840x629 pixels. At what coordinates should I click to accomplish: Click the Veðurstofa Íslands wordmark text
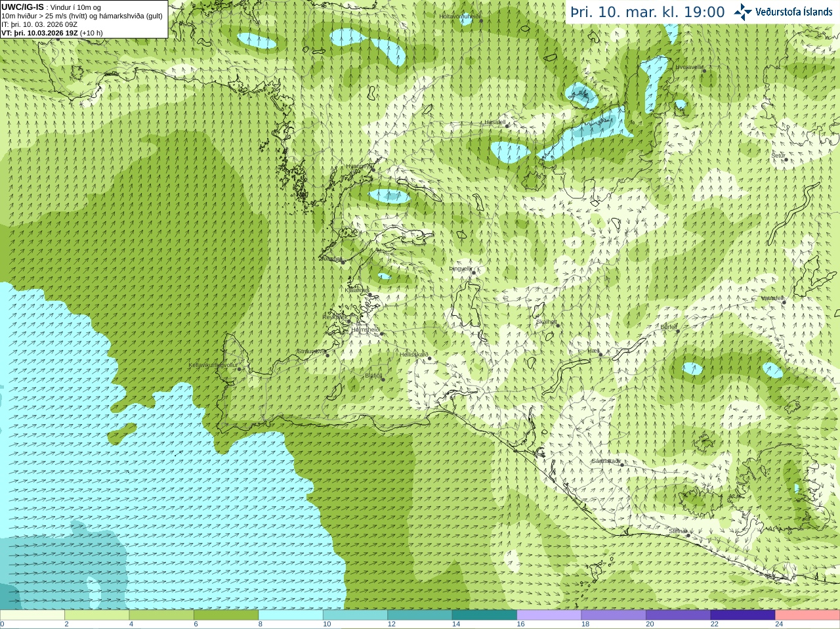pyautogui.click(x=793, y=12)
